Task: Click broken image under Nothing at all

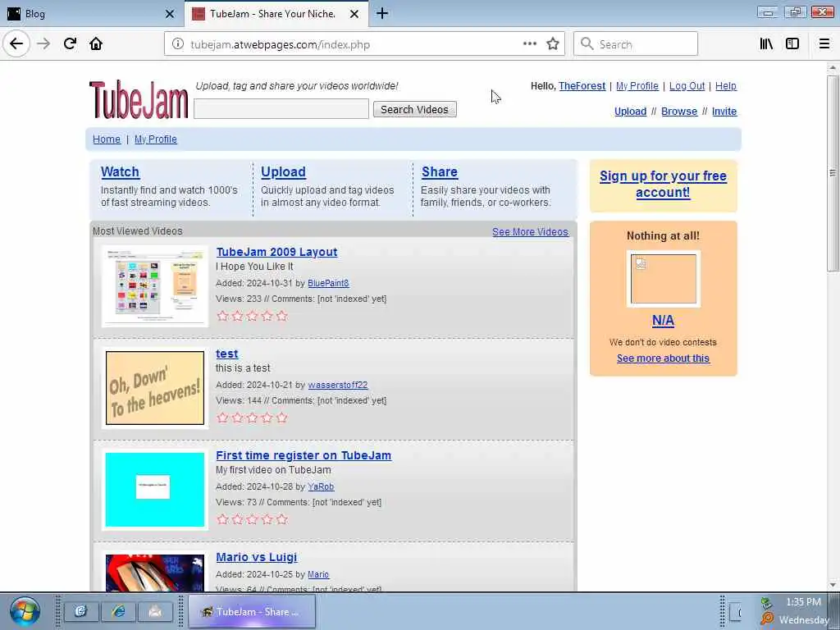Action: (x=664, y=279)
